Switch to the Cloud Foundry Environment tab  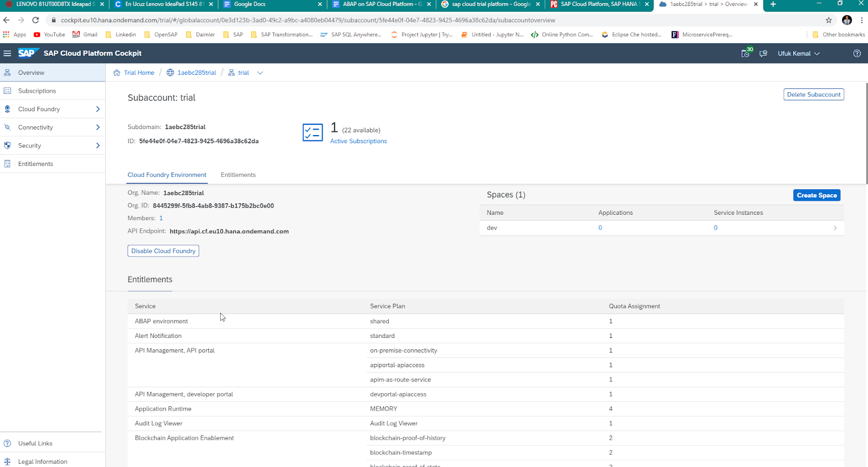[x=167, y=175]
